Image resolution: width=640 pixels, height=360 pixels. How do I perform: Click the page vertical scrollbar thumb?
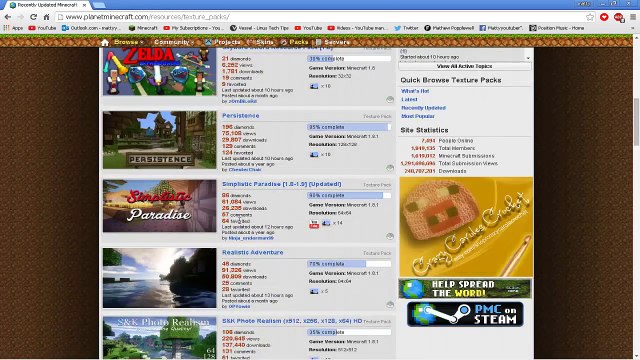click(636, 122)
